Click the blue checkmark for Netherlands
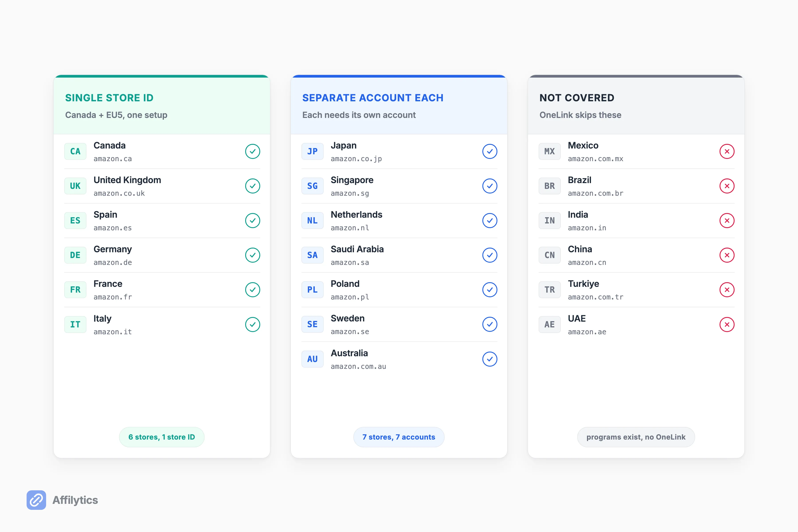This screenshot has height=532, width=798. (x=490, y=221)
